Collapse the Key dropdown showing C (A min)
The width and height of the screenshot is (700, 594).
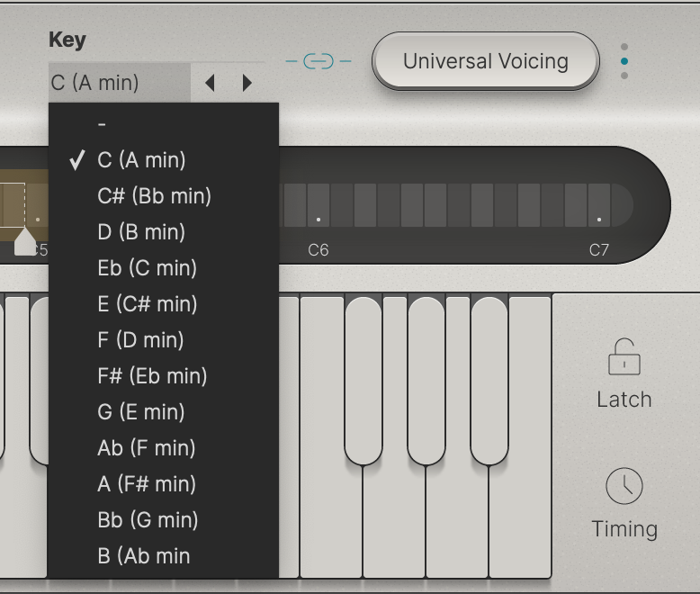119,83
